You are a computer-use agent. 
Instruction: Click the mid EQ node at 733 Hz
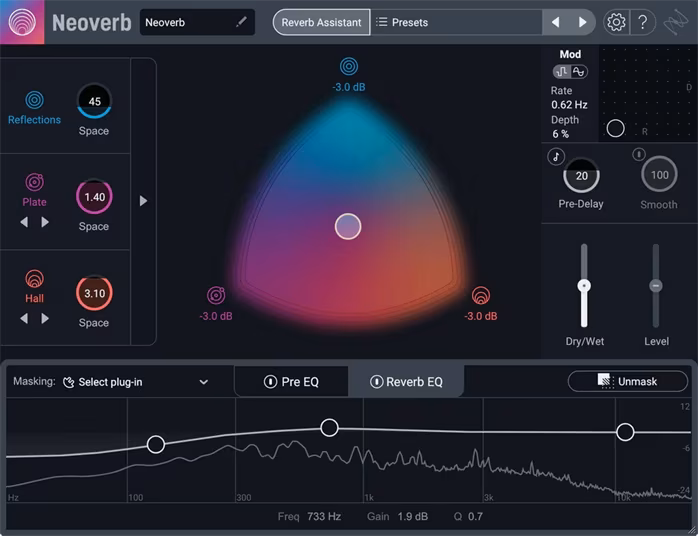tap(329, 427)
